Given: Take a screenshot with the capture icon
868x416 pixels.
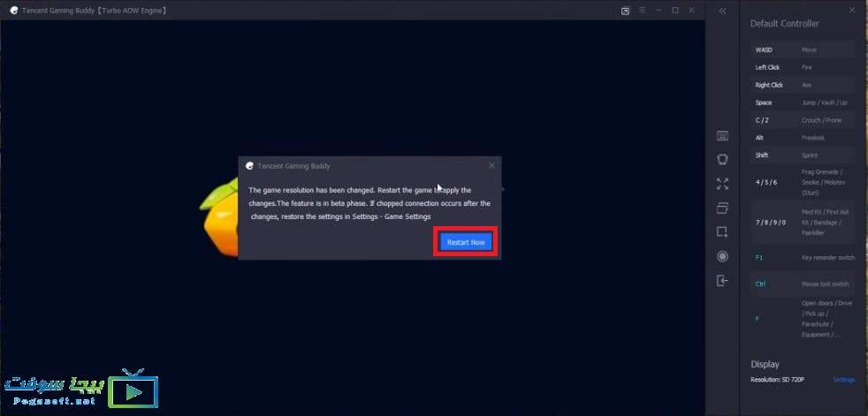Looking at the screenshot, I should (722, 232).
